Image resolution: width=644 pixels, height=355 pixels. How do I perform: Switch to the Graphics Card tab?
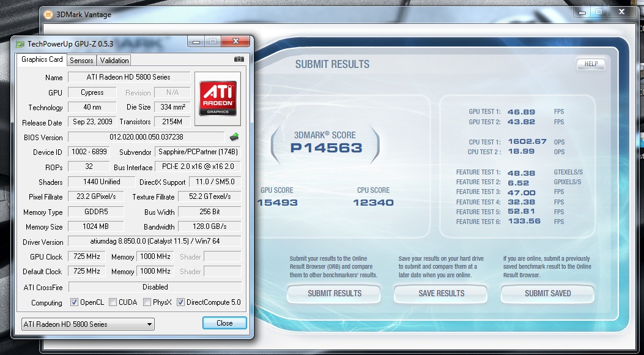pyautogui.click(x=42, y=59)
